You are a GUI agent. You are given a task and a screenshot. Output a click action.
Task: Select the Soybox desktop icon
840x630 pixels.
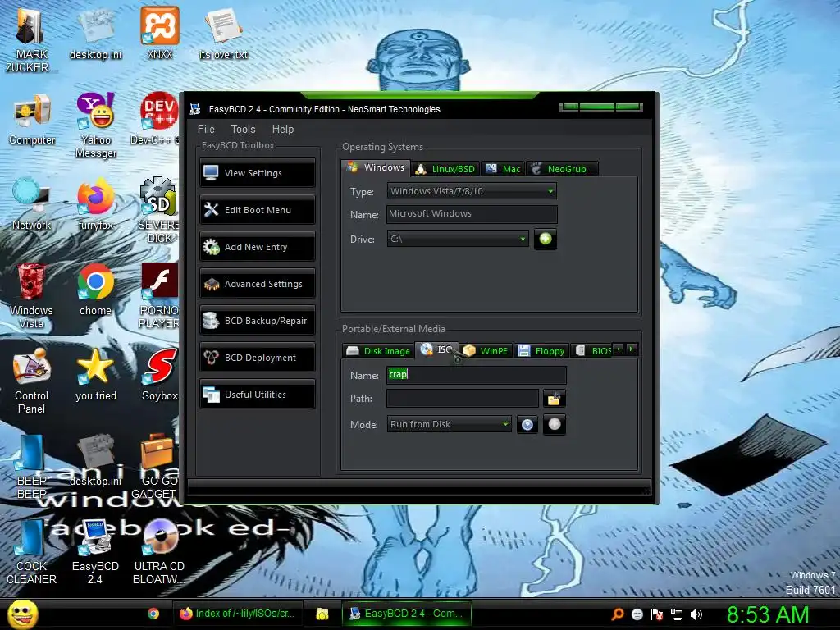tap(160, 375)
